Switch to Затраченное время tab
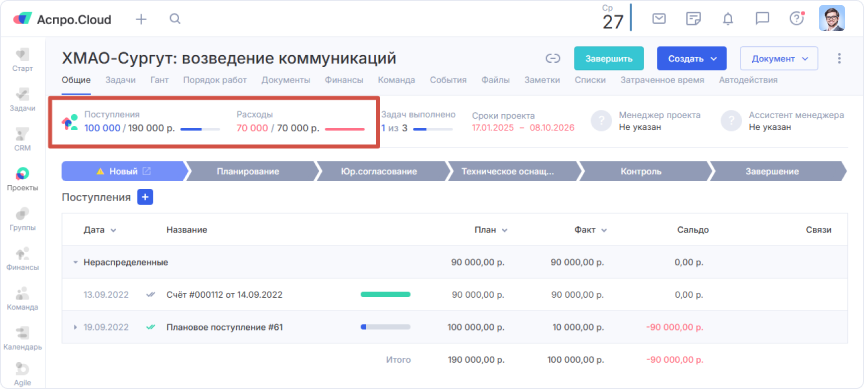864x389 pixels. pos(662,80)
